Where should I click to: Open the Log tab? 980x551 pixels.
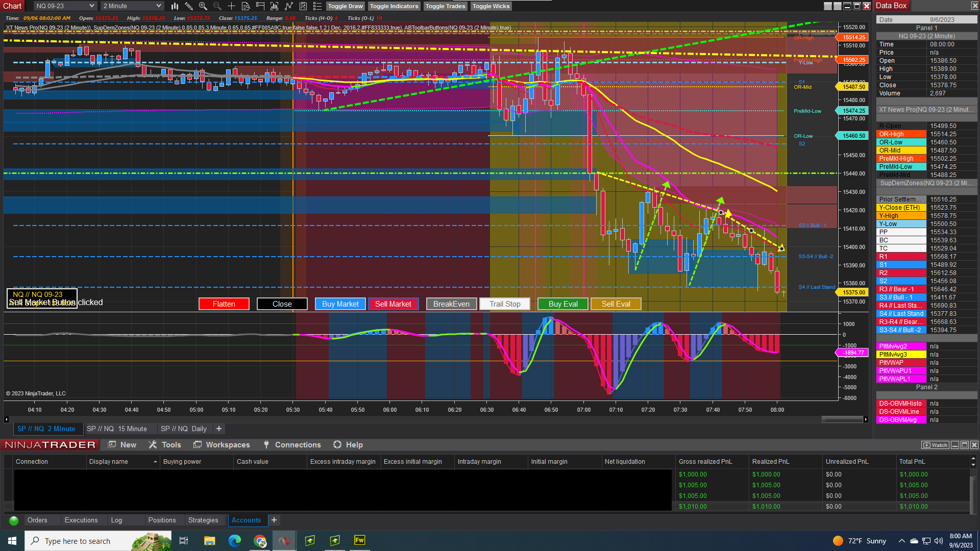(x=116, y=520)
